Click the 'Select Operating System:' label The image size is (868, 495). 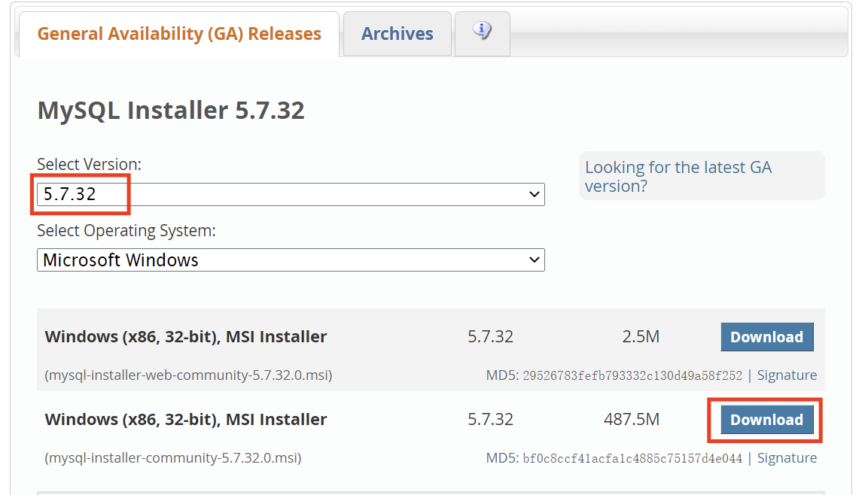click(x=126, y=231)
